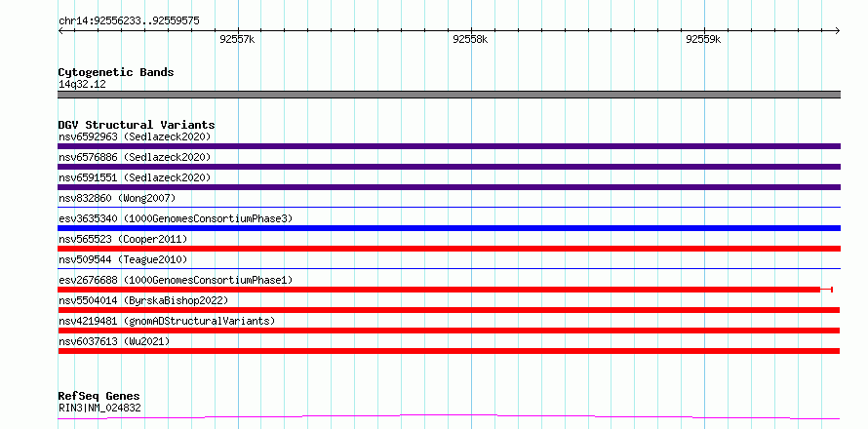Select the red bar under nsv6037613
Viewport: 868px width, 429px height.
tap(449, 351)
